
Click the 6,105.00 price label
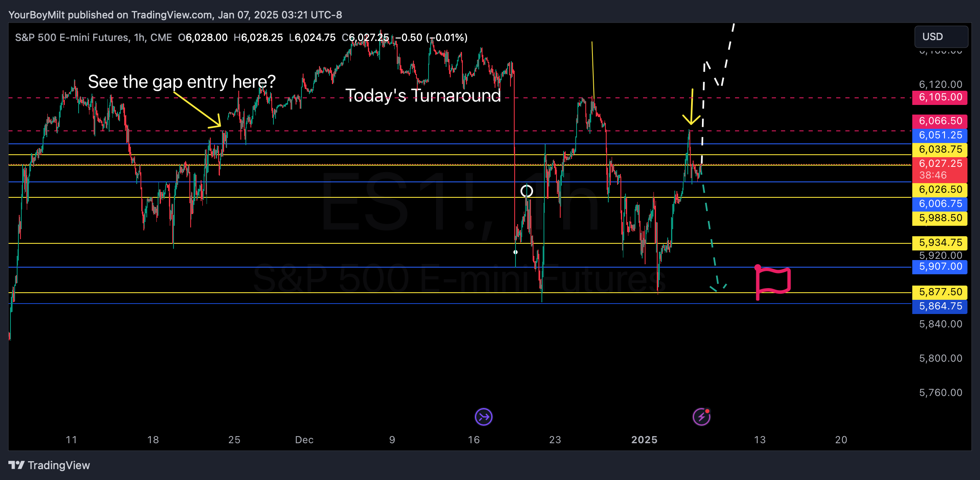pyautogui.click(x=940, y=97)
